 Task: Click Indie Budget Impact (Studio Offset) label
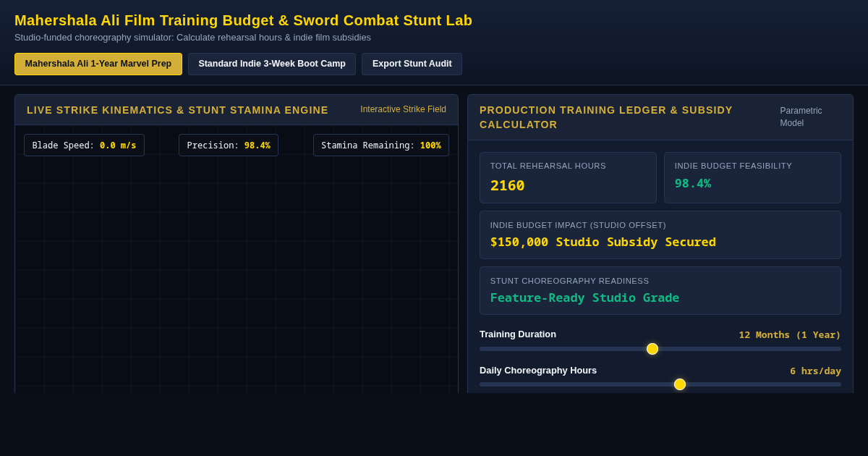pyautogui.click(x=578, y=225)
